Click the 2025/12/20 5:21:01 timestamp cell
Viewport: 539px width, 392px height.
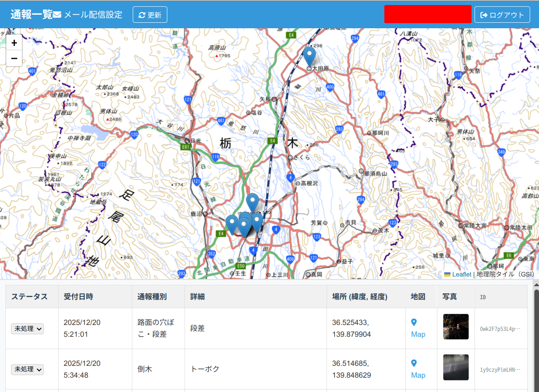point(95,328)
